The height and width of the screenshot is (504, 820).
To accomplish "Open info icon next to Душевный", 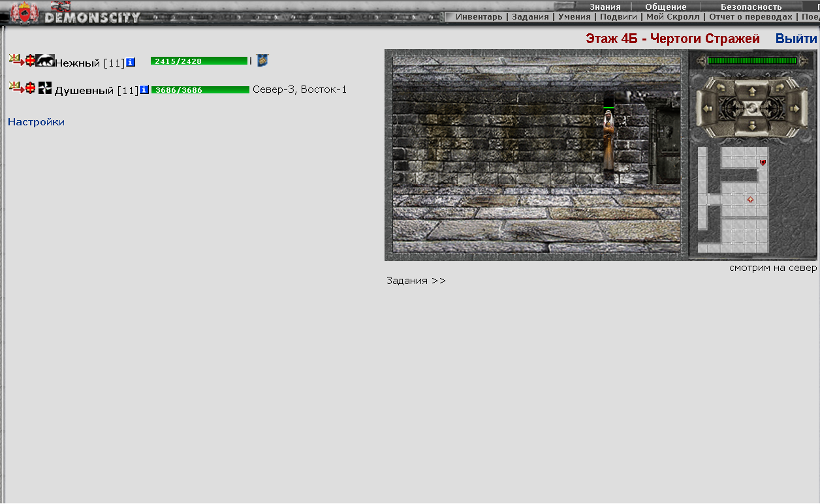I will 144,89.
